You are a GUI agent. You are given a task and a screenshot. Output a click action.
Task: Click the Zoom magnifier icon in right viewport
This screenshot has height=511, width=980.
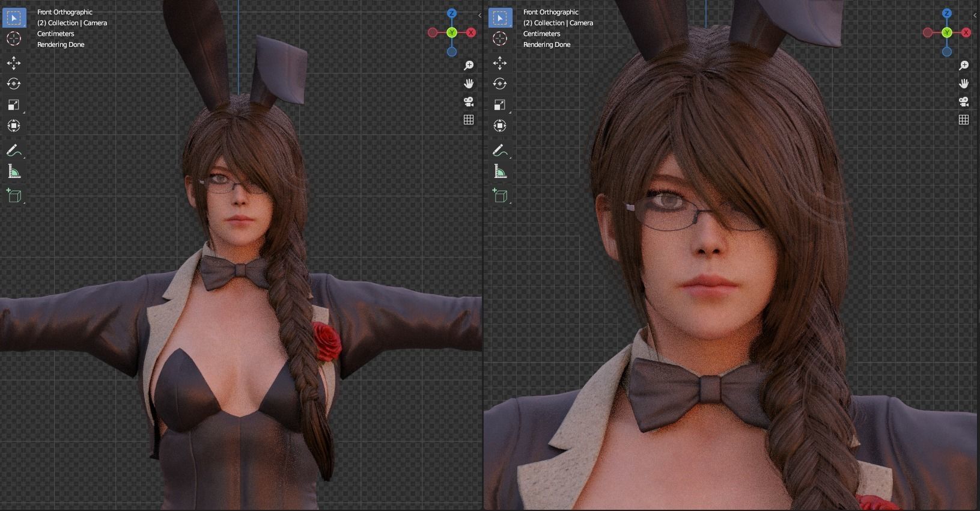(x=964, y=65)
